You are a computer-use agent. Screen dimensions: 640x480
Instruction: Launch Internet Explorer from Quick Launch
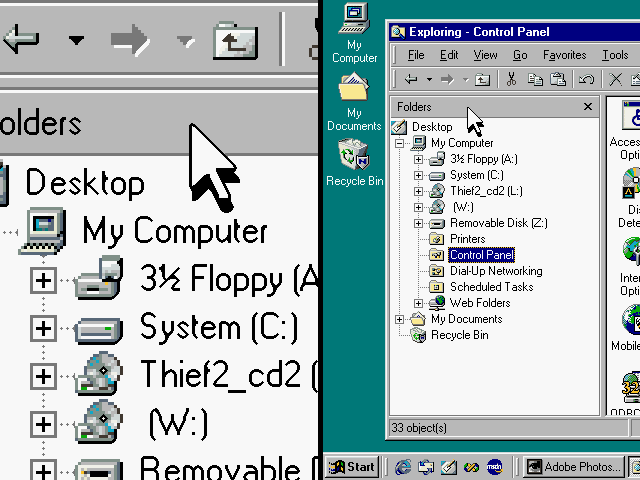404,467
